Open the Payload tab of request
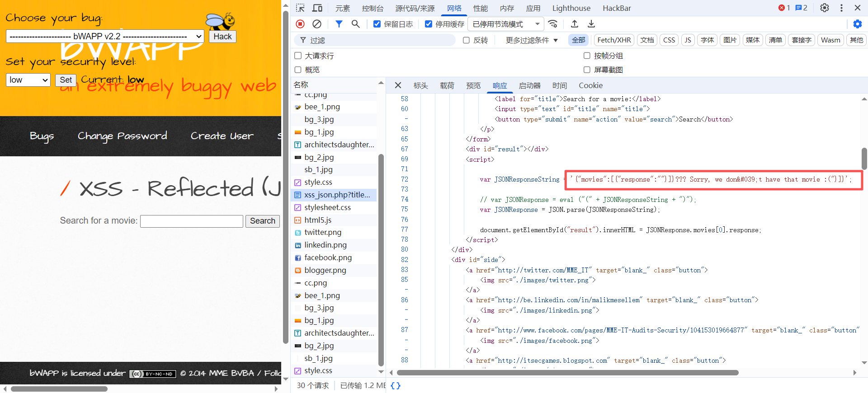Image resolution: width=868 pixels, height=393 pixels. coord(447,85)
